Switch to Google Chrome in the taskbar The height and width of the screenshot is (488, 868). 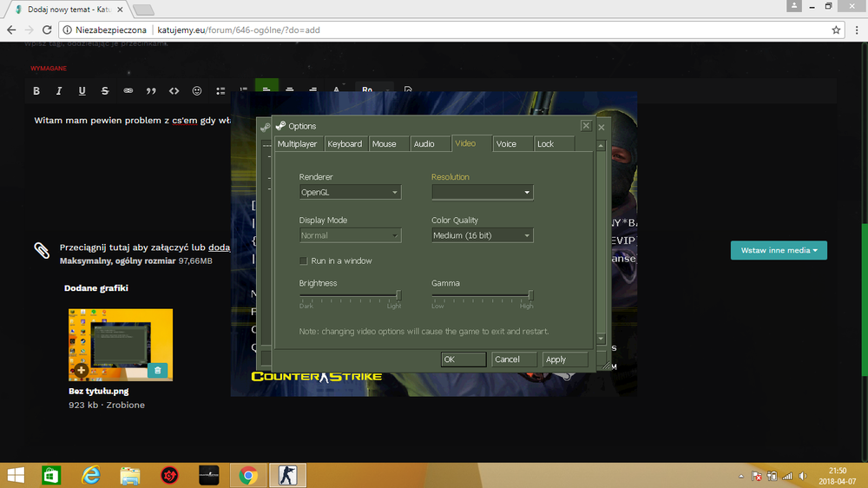click(248, 475)
